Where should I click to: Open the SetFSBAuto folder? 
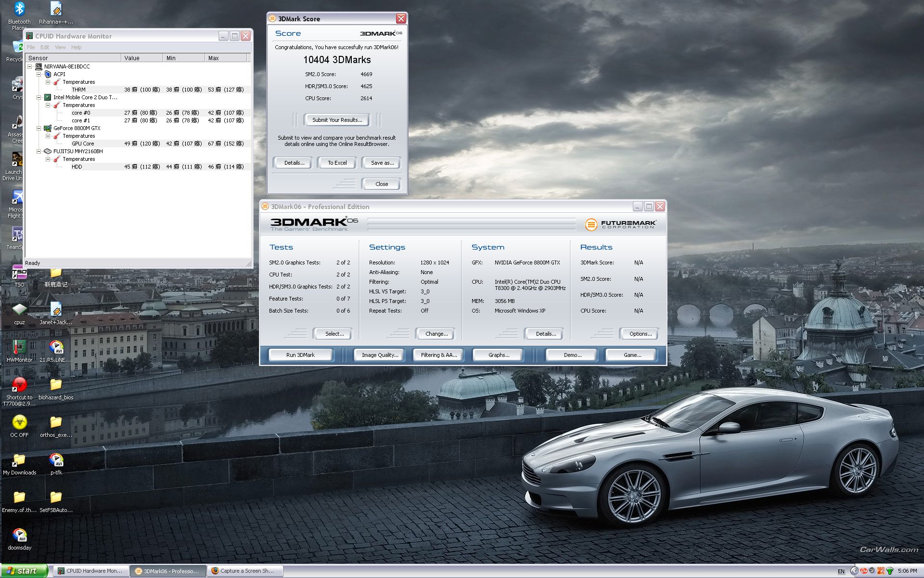(56, 501)
